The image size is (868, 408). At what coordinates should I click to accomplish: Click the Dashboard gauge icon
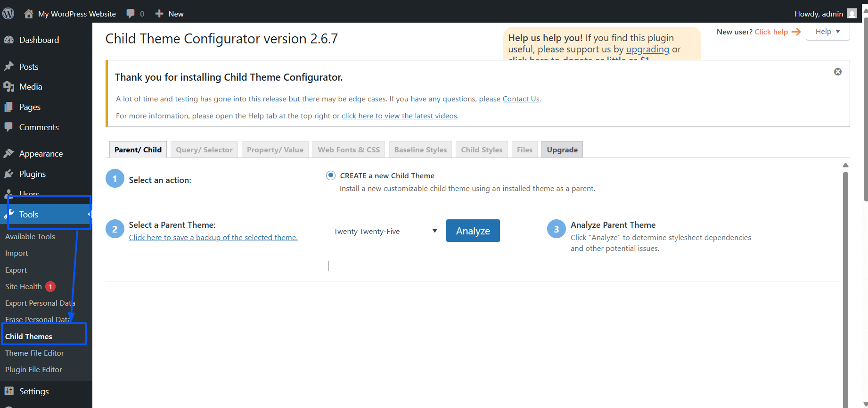coord(8,40)
